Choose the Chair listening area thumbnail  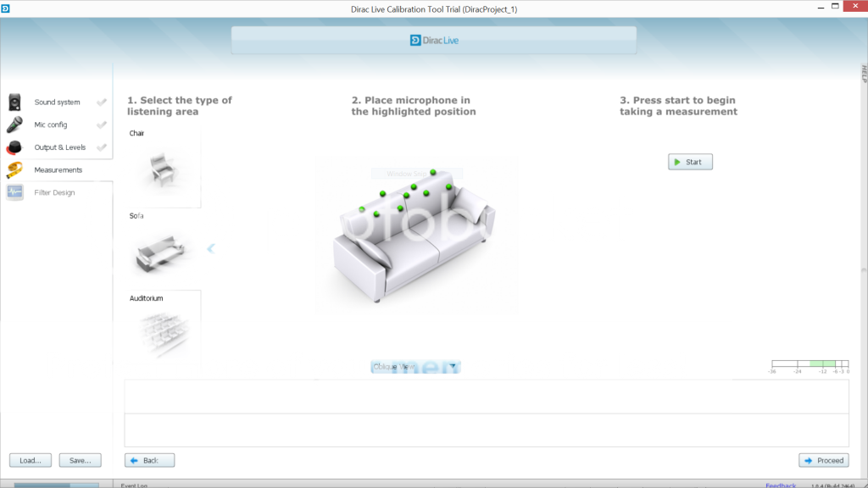164,169
